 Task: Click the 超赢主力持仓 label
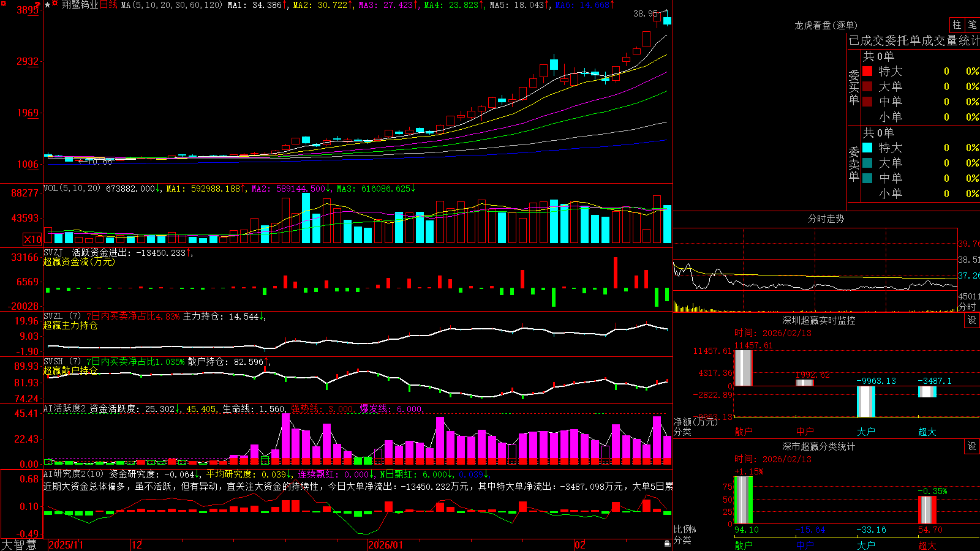(70, 326)
